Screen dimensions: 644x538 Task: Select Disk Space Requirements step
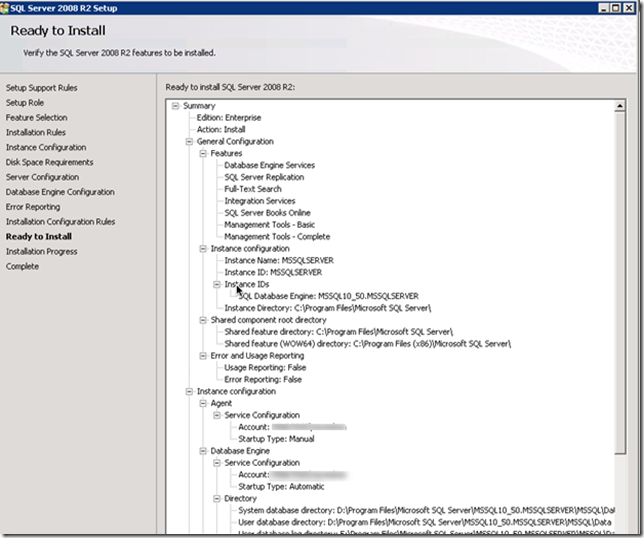point(49,162)
